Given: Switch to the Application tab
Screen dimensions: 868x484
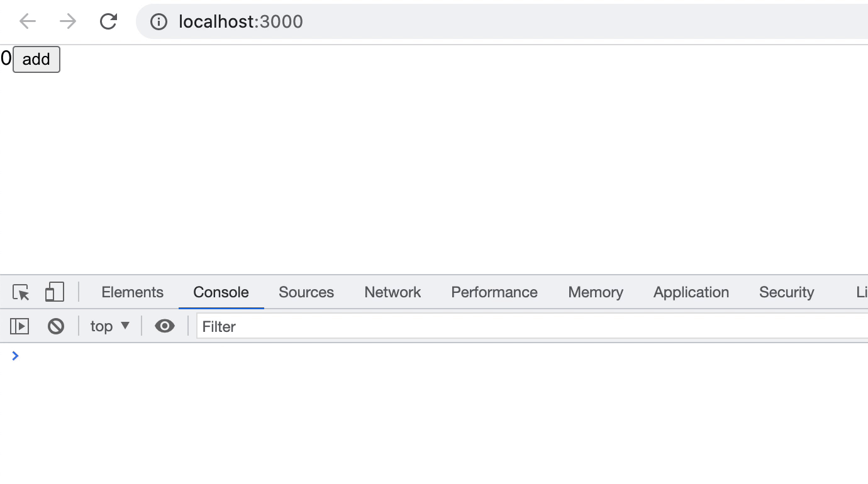Looking at the screenshot, I should [691, 292].
